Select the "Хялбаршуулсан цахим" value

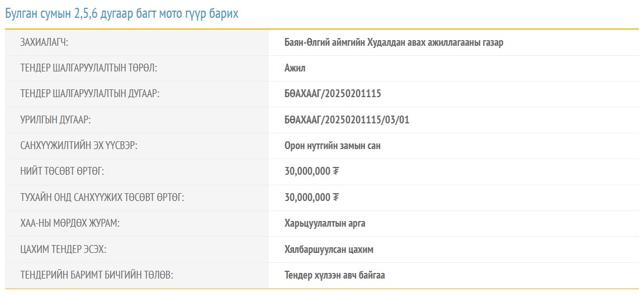329,250
